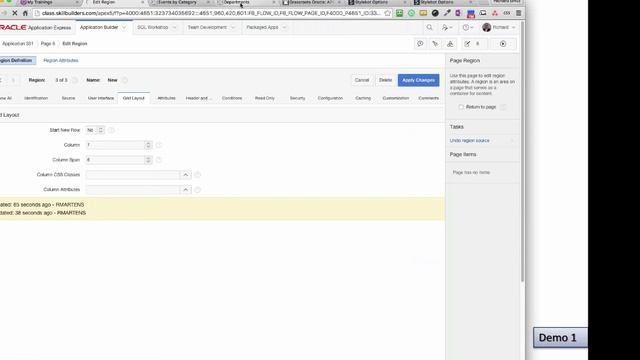Click help icon beside Start New Row
Image resolution: width=640 pixels, height=360 pixels.
111,130
